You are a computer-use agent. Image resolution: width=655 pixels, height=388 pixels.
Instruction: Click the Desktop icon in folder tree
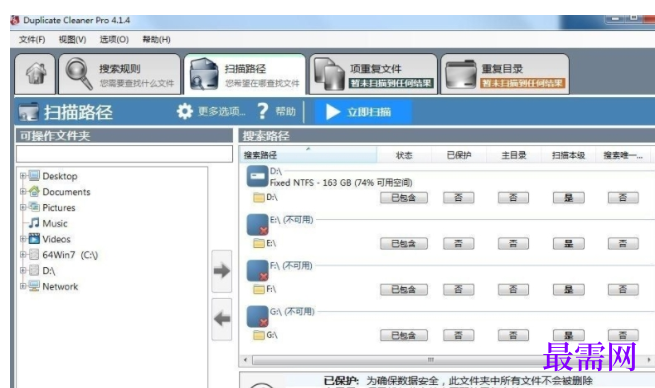[x=34, y=176]
